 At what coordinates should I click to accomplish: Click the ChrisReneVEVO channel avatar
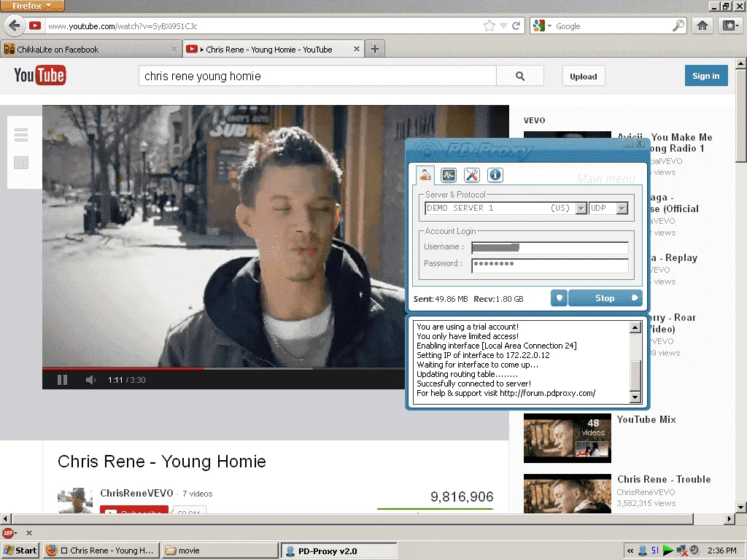75,500
